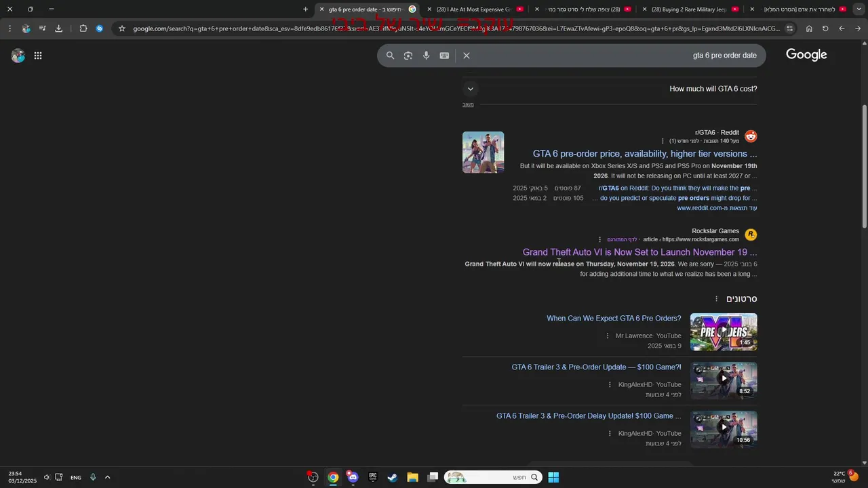Click the ENG language indicator in tray
The height and width of the screenshot is (488, 868).
(x=76, y=477)
